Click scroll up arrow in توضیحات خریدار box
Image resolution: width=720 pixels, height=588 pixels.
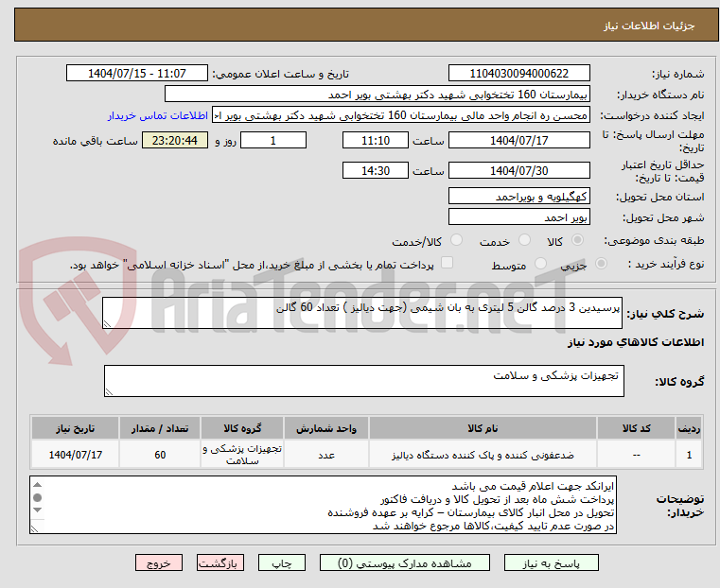(x=38, y=485)
